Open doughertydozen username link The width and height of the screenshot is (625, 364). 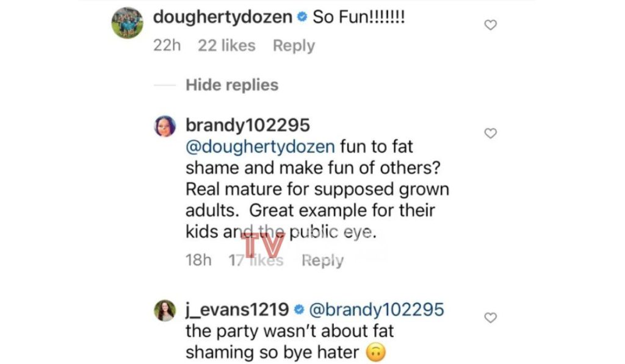tap(223, 17)
